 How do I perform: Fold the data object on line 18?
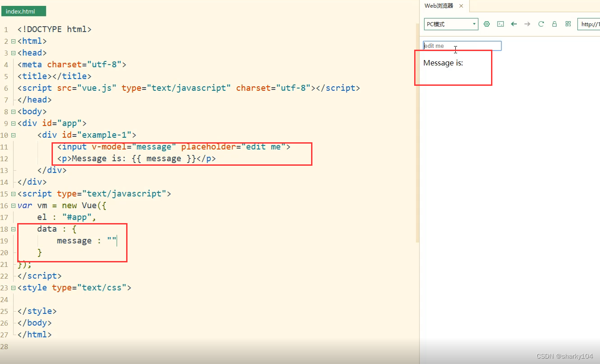point(13,229)
